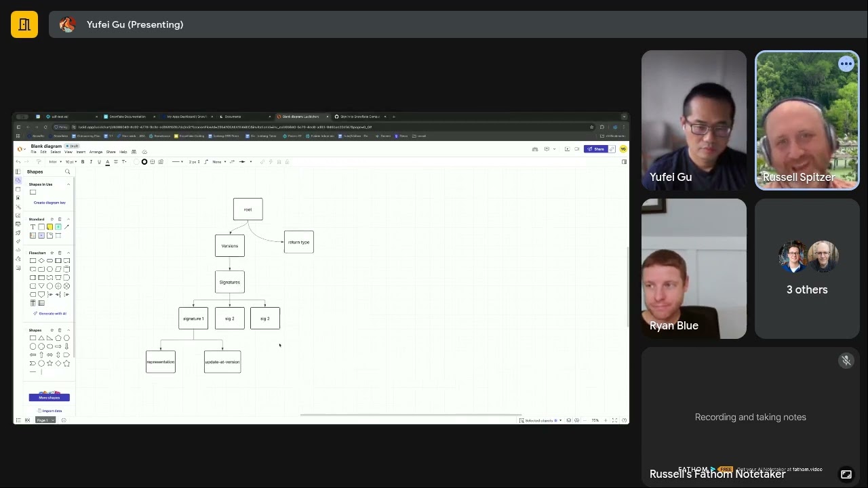
Task: Toggle the right panel icon
Action: pyautogui.click(x=624, y=162)
